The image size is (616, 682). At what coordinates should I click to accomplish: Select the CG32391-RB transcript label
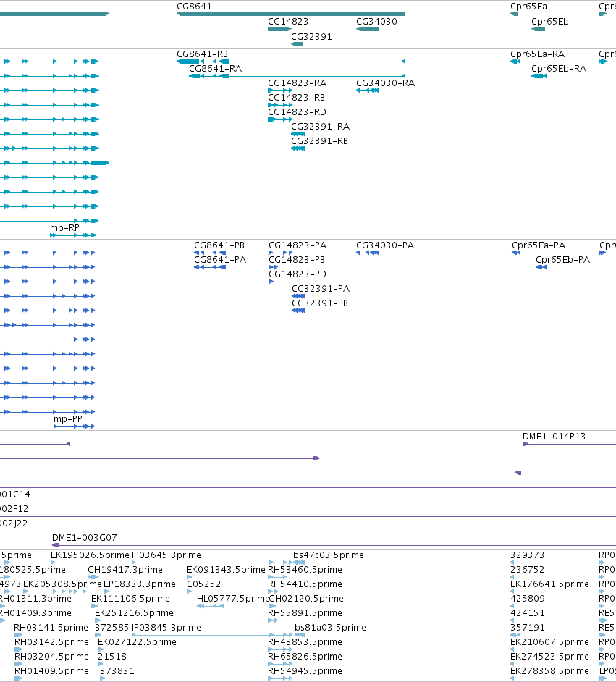click(x=319, y=141)
